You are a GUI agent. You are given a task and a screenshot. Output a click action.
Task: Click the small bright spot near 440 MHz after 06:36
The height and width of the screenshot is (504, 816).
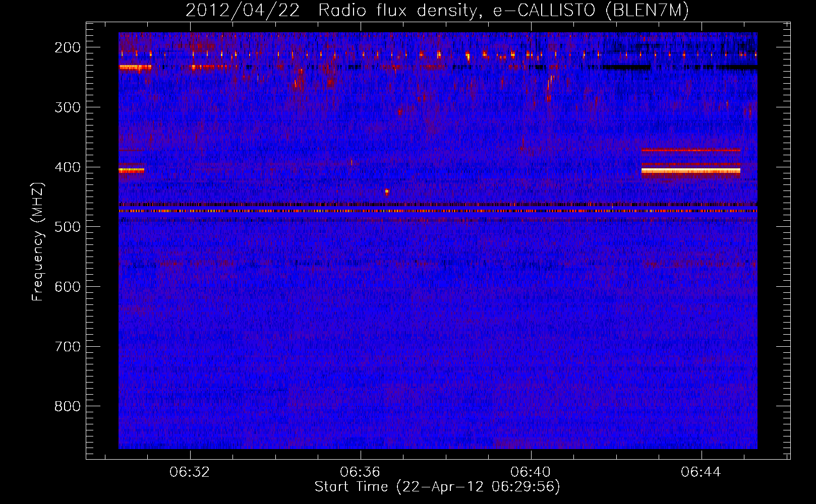(x=387, y=192)
